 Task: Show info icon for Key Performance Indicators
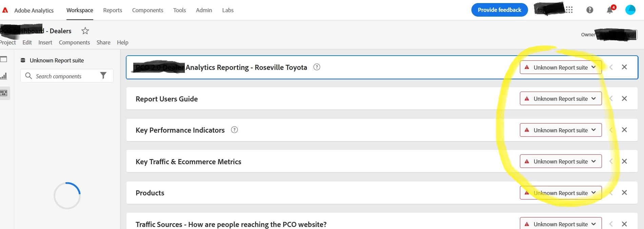coord(234,130)
